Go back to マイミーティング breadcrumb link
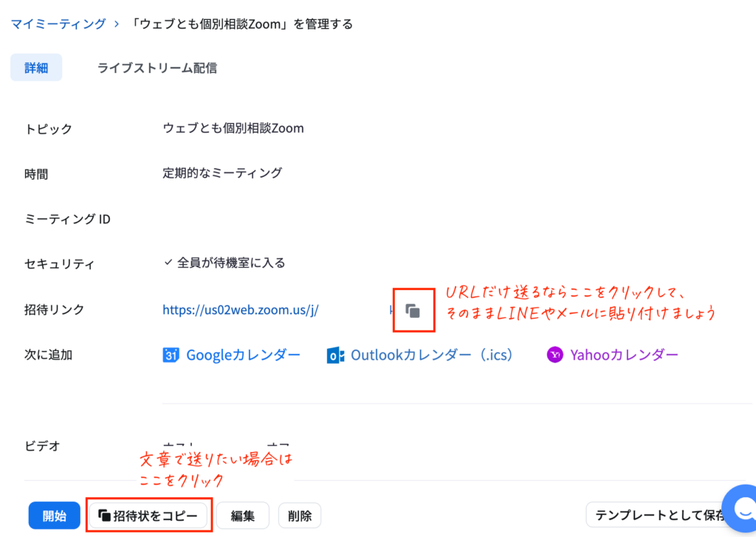 pyautogui.click(x=58, y=24)
